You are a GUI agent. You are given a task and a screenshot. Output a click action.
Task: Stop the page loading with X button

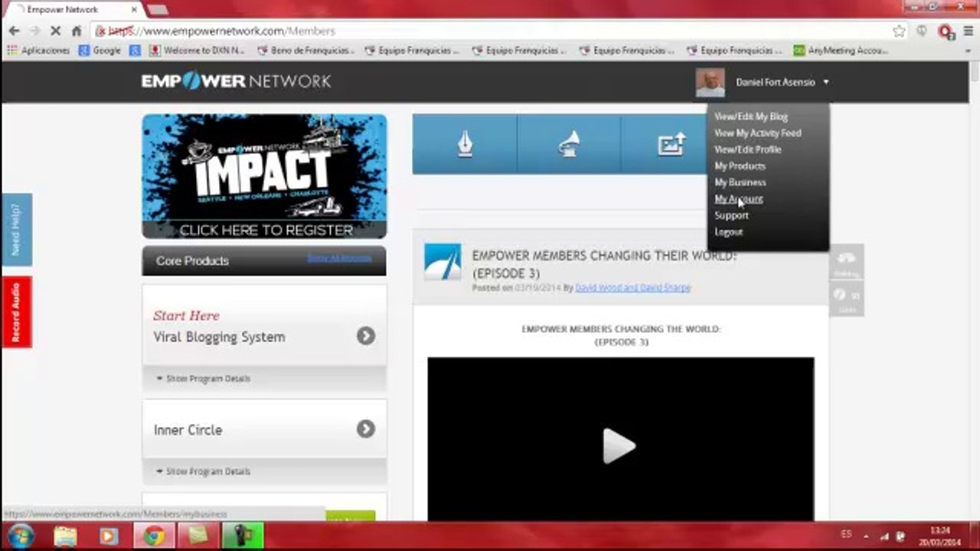57,31
